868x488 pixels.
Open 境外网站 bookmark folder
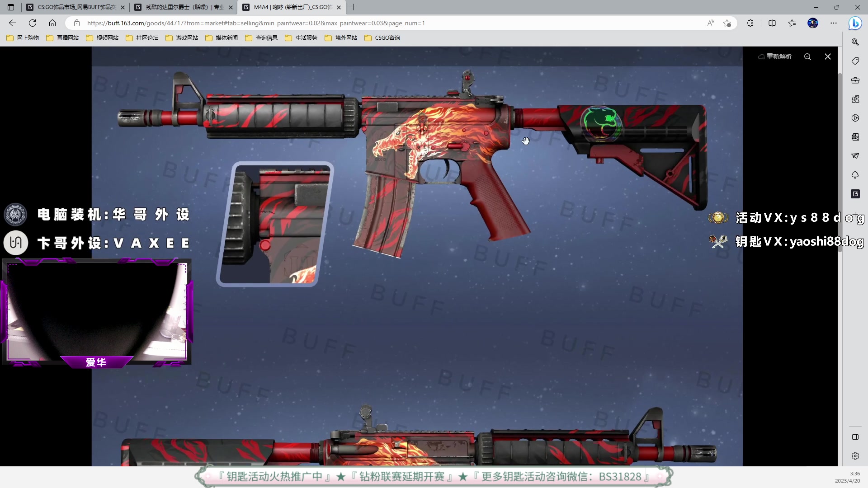[341, 38]
